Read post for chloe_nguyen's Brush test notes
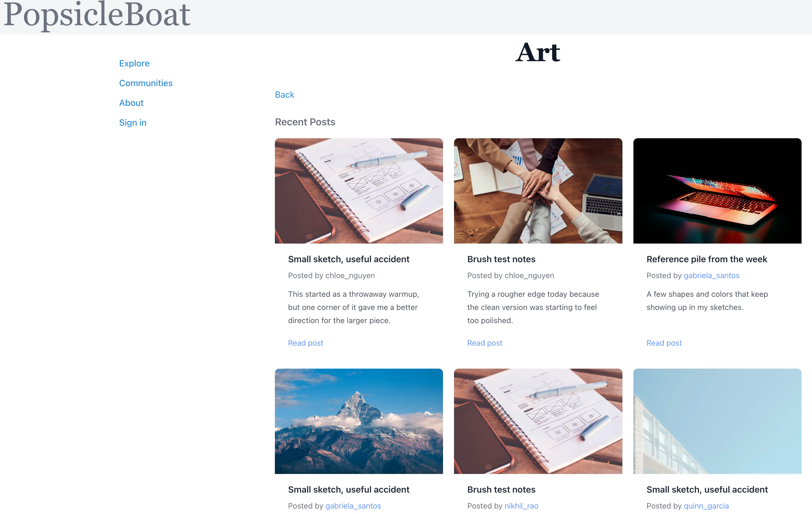The height and width of the screenshot is (514, 812). [484, 343]
